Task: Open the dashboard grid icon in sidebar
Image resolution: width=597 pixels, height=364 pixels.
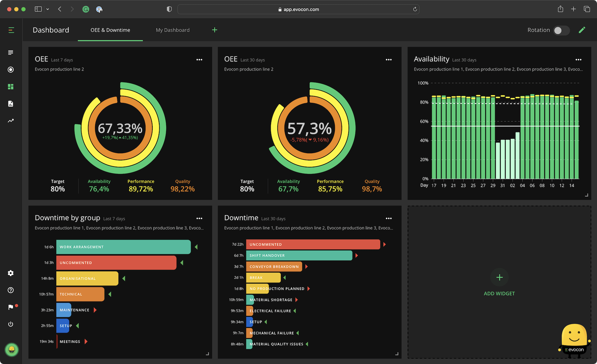Action: (x=11, y=87)
